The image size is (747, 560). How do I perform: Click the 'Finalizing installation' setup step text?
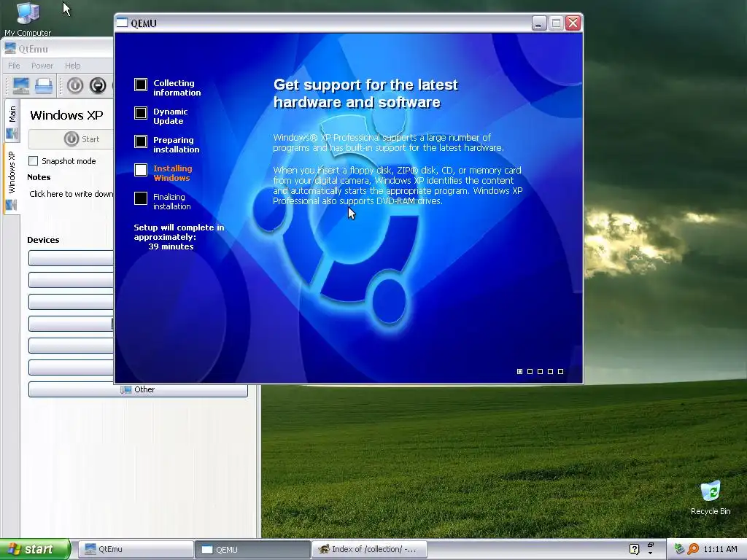tap(171, 201)
